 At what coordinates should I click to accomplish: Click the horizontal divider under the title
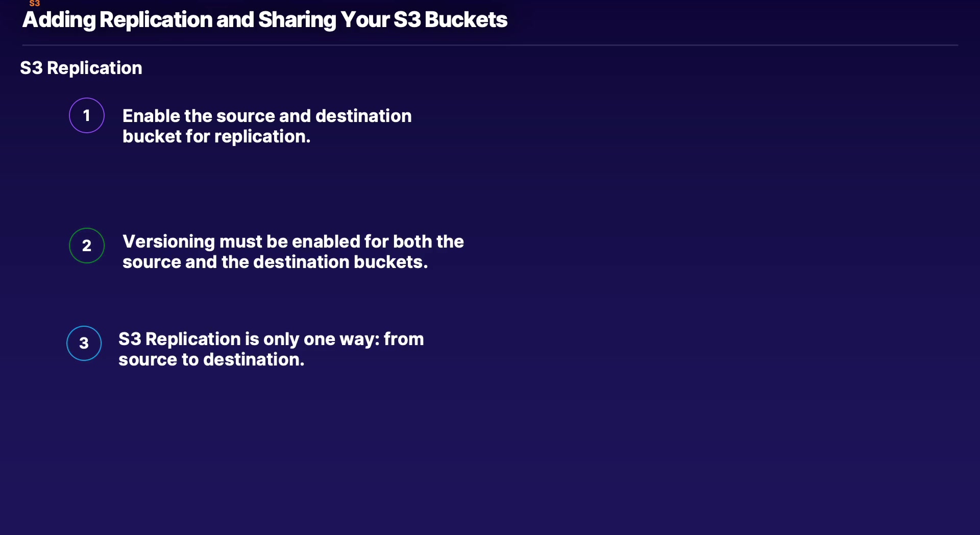click(490, 45)
